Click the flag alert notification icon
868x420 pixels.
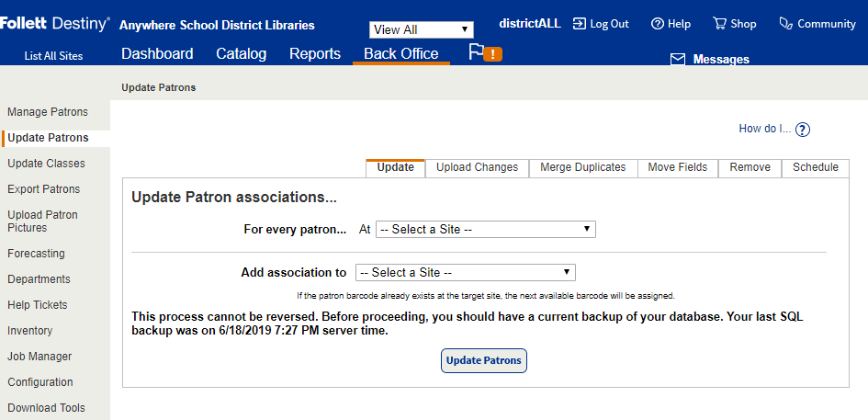pos(485,52)
